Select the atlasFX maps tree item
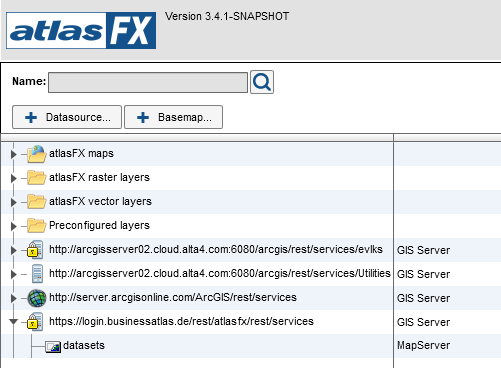The height and width of the screenshot is (368, 501). click(81, 153)
